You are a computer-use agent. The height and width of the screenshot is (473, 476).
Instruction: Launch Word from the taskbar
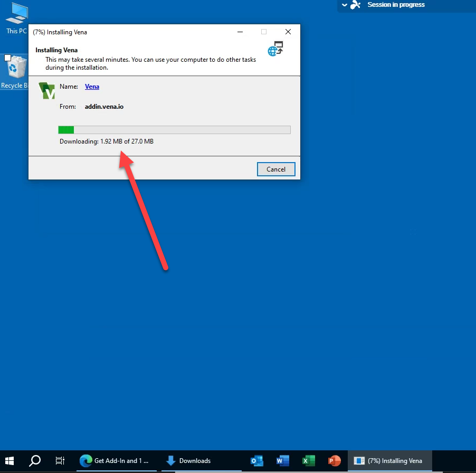point(283,461)
